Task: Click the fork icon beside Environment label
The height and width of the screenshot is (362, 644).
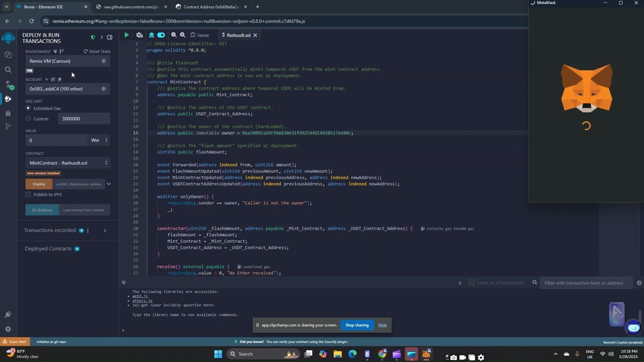Action: click(61, 51)
